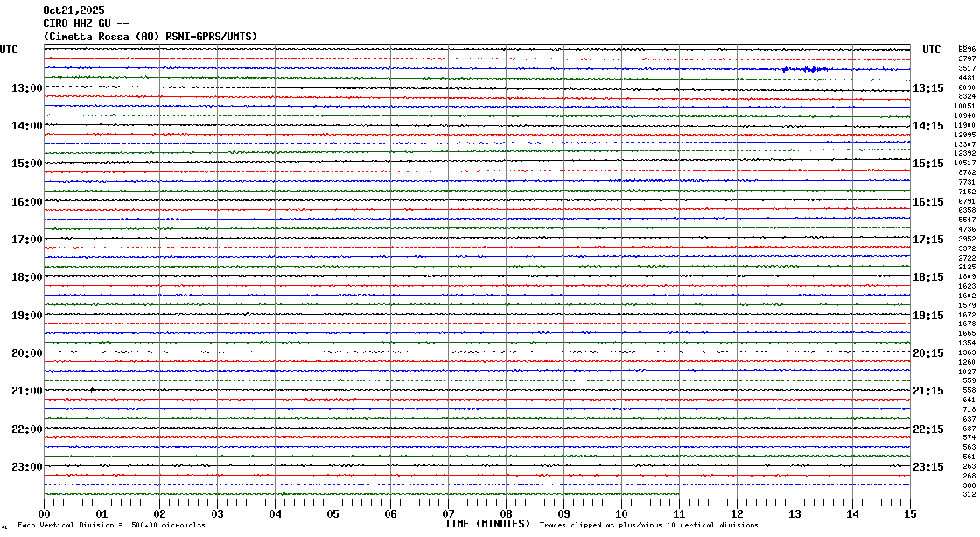Click the amplitude value 3517
The height and width of the screenshot is (537, 980).
point(967,69)
